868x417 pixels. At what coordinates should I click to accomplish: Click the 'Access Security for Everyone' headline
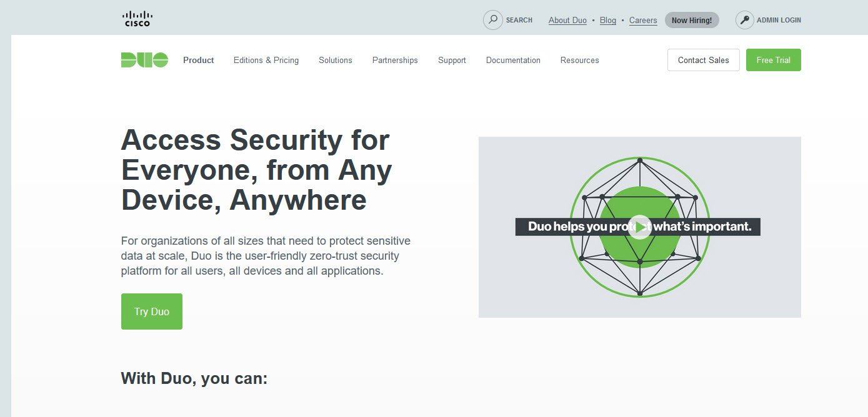point(257,170)
